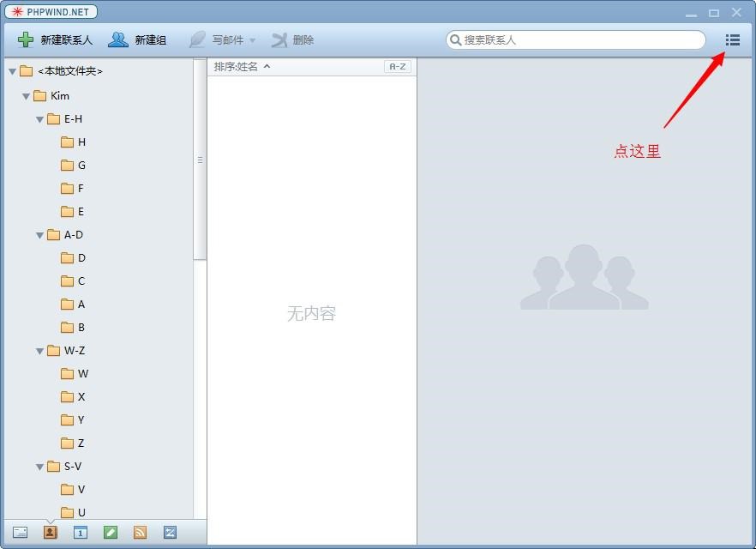Click the PHPWIND.NET logo badge
Image resolution: width=756 pixels, height=549 pixels.
[51, 12]
